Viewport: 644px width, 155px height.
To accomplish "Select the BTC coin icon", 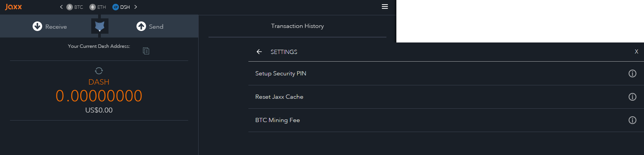I will click(x=70, y=7).
